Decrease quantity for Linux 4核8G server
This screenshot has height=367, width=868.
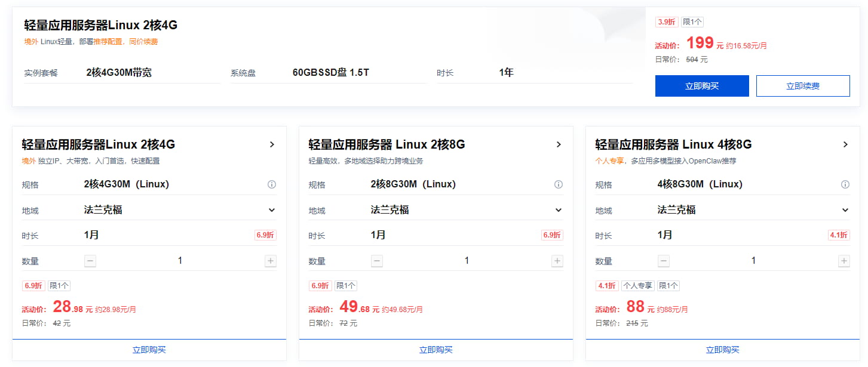(664, 261)
